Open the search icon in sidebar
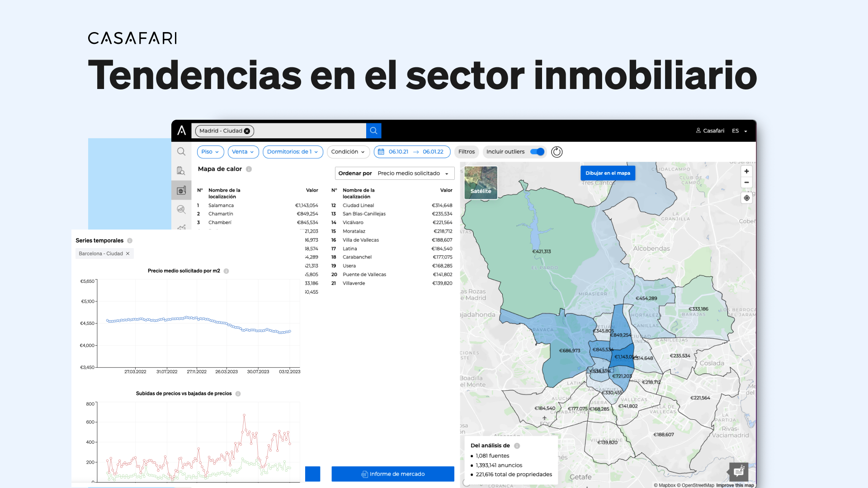 [x=181, y=152]
